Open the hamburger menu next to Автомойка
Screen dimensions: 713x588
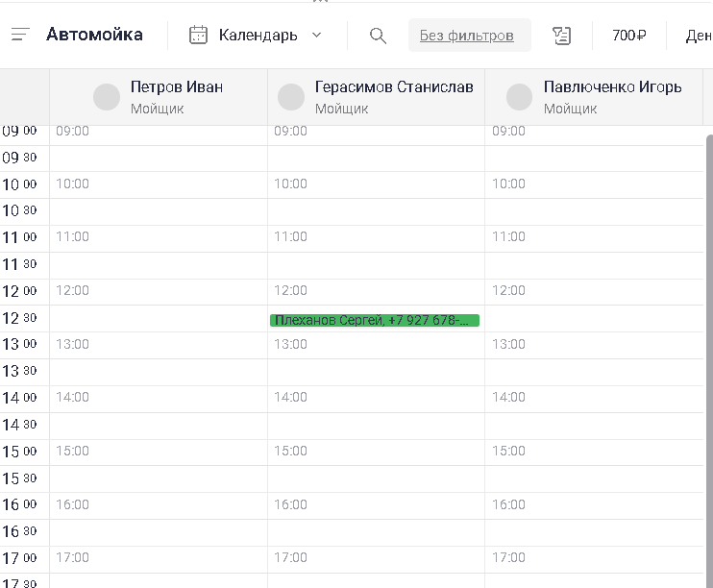tap(20, 36)
